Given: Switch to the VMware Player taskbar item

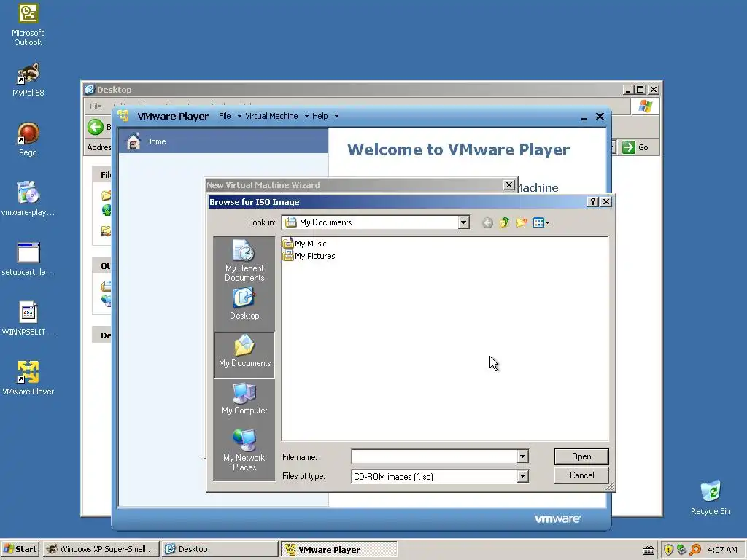Looking at the screenshot, I should 338,549.
